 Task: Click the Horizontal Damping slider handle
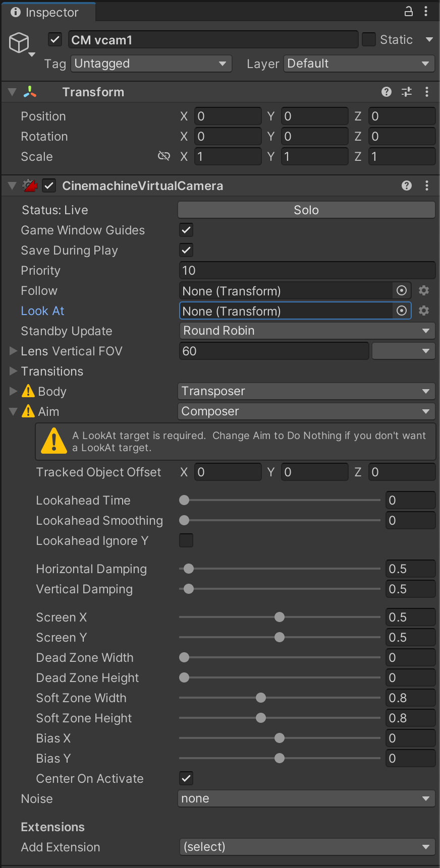(189, 569)
